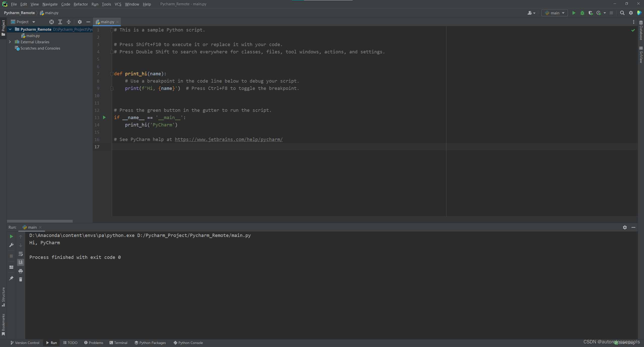Toggle scroll to end in Run console
Image resolution: width=644 pixels, height=347 pixels.
click(21, 262)
